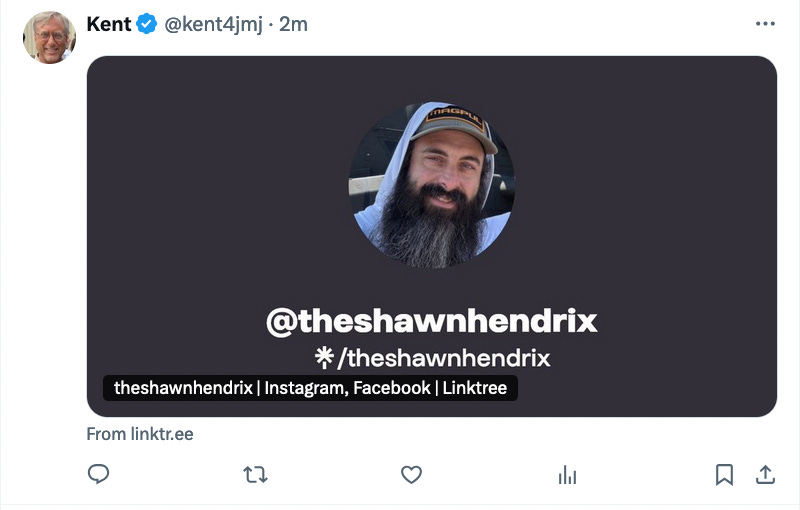The height and width of the screenshot is (510, 800).
Task: Open the dark link preview card background
Action: point(432,237)
